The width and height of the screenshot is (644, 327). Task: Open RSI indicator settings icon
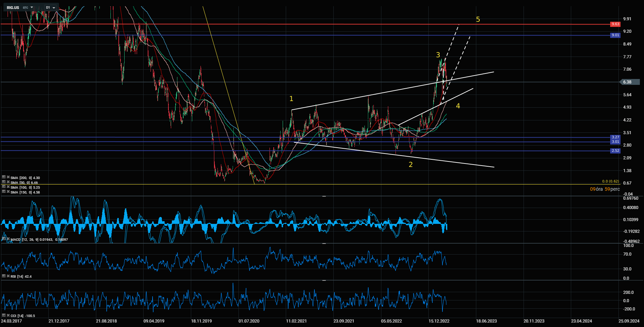(x=4, y=276)
